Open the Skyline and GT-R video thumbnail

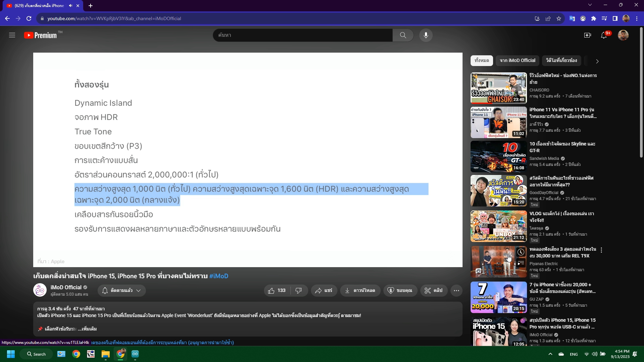498,157
